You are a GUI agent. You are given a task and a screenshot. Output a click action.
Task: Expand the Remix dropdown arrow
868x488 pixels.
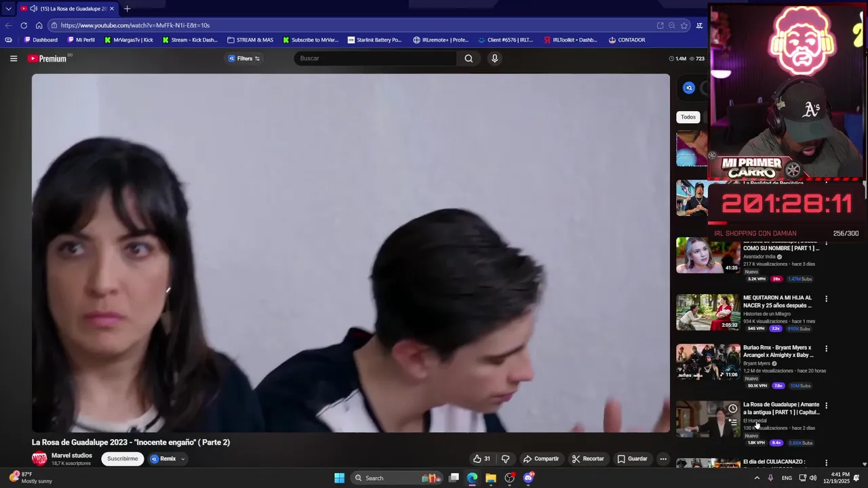point(182,459)
